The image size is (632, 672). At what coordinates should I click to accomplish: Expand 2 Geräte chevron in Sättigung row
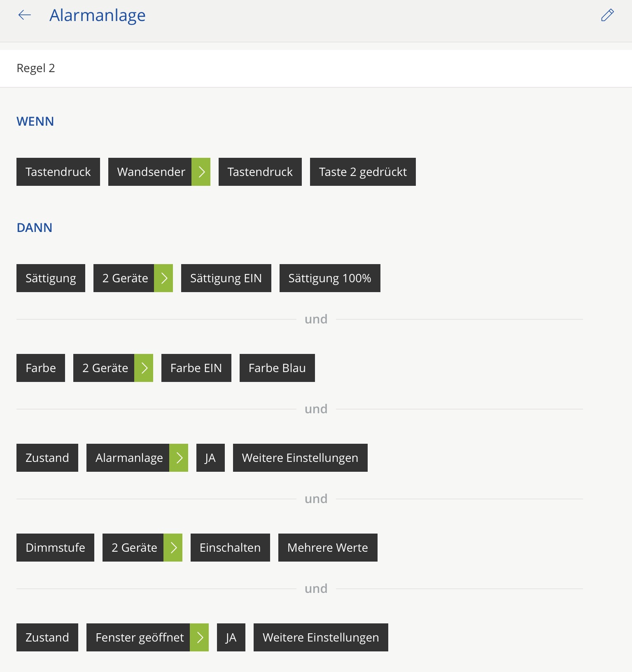(163, 278)
